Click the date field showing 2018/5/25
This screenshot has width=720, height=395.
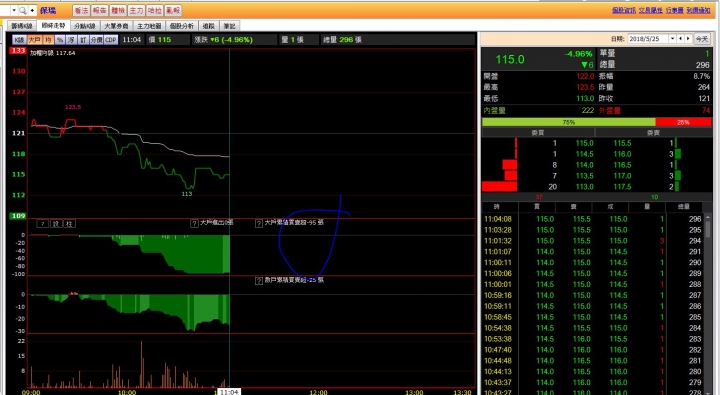click(x=647, y=39)
